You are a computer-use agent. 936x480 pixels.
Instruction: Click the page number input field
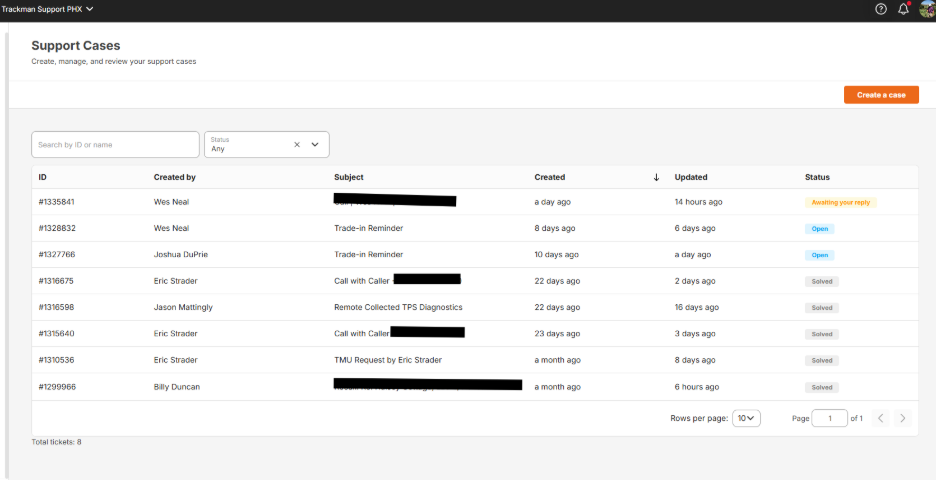(x=830, y=418)
